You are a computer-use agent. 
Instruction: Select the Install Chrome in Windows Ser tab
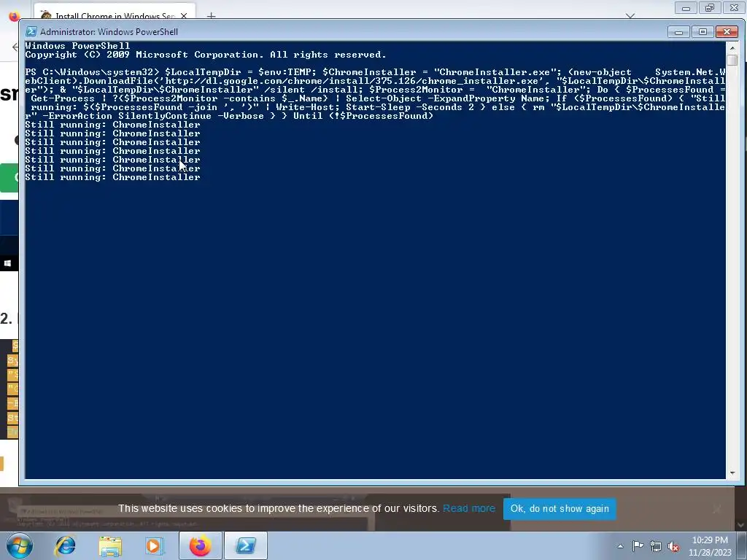click(115, 15)
